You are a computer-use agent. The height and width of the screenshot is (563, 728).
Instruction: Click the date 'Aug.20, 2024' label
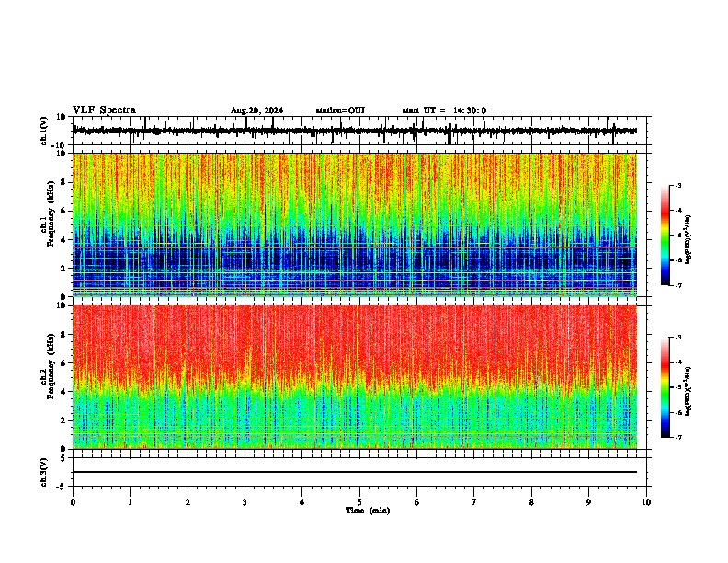coord(256,110)
